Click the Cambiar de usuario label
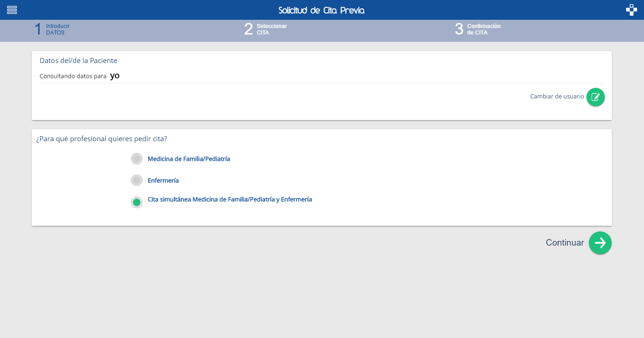The image size is (644, 338). click(x=557, y=97)
